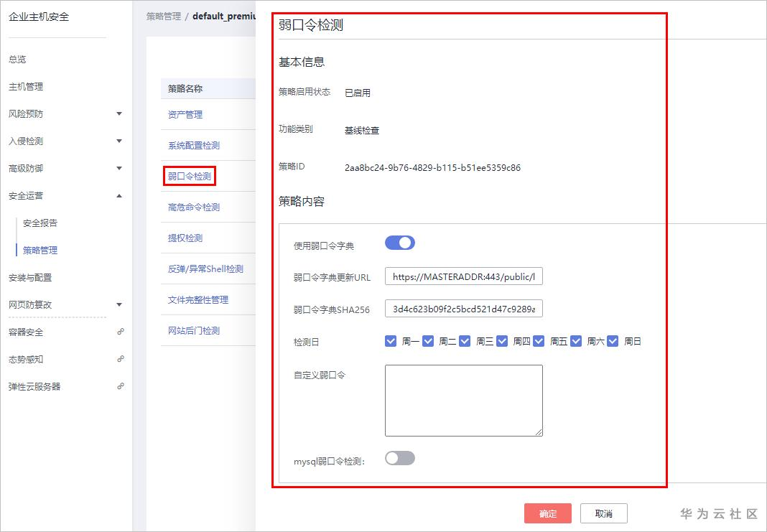
Task: Expand 网页防篡改 sidebar menu arrow
Action: pos(119,304)
